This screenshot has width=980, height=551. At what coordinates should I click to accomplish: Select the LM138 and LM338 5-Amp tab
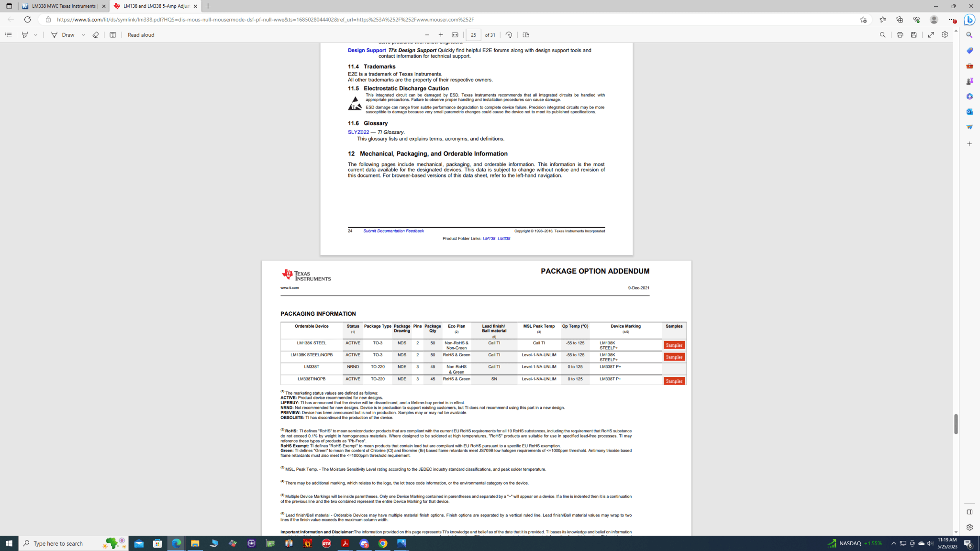156,6
